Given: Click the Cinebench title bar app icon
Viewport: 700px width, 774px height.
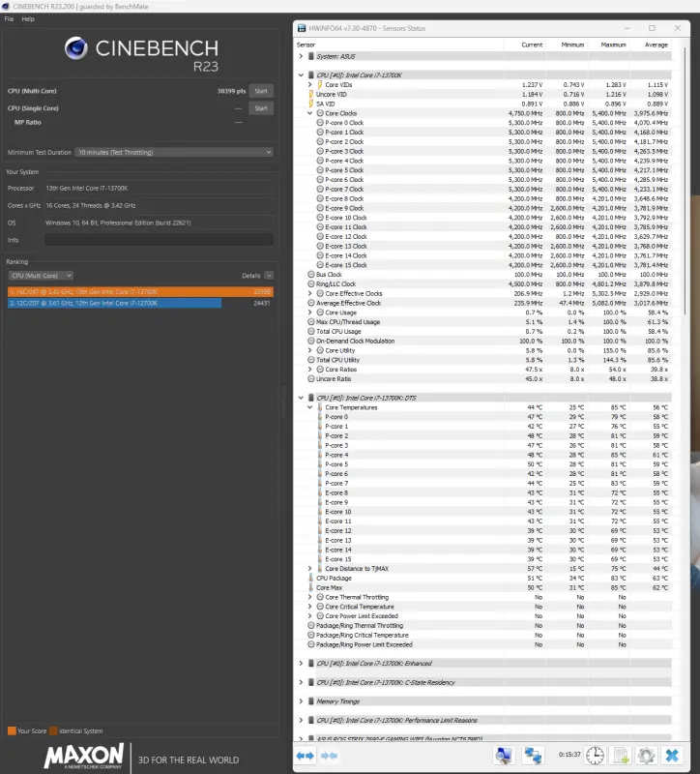Looking at the screenshot, I should [x=6, y=7].
